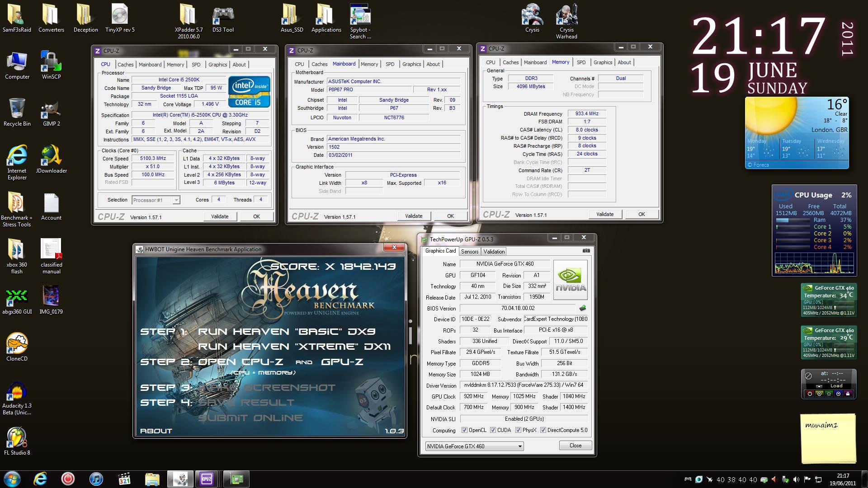Click the taskbar clock showing 21:17

click(x=843, y=479)
